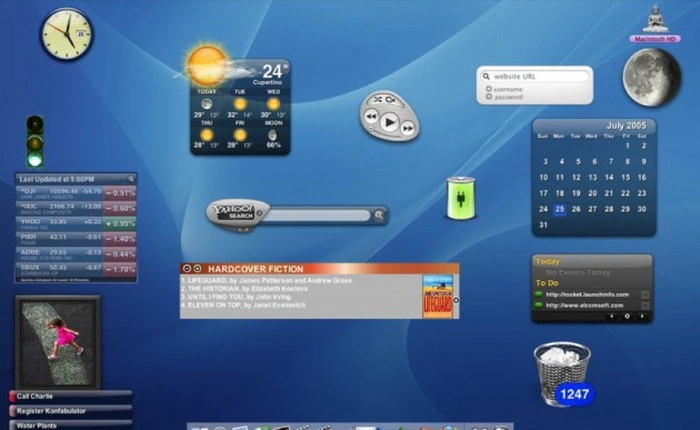The height and width of the screenshot is (430, 700).
Task: Click fast-forward on the music remote
Action: 408,129
